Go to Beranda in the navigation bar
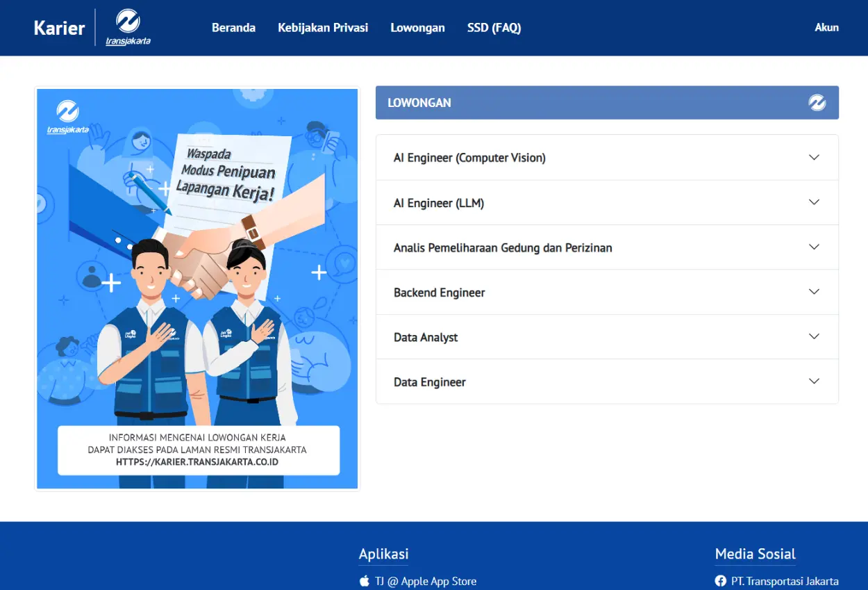Viewport: 868px width, 590px height. click(233, 28)
